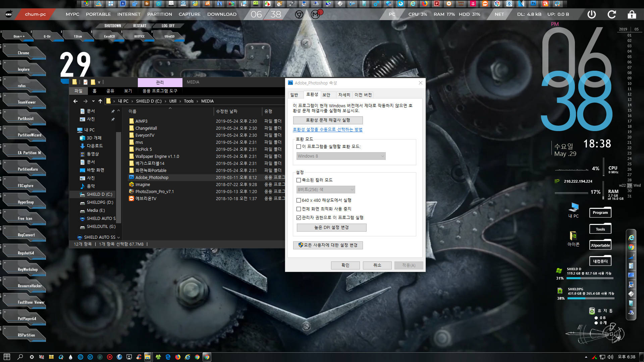
Task: Open the 8비트(256) 색 color dropdown
Action: coord(325,189)
